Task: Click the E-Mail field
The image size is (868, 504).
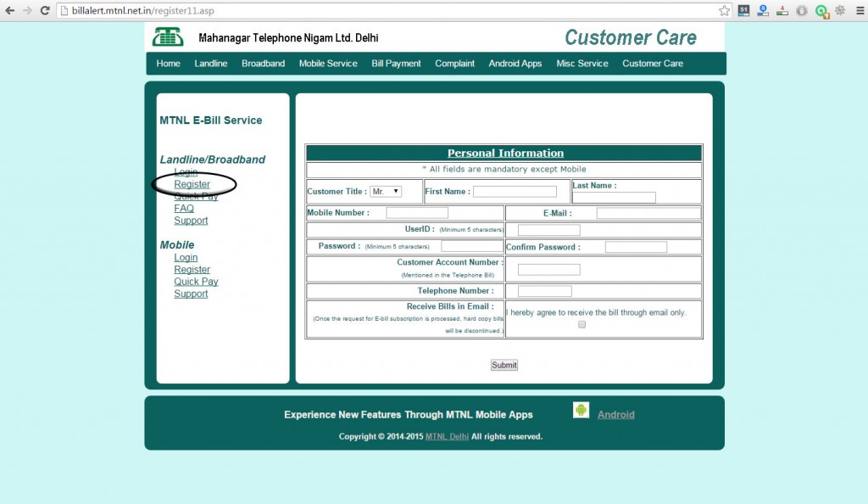Action: tap(648, 213)
